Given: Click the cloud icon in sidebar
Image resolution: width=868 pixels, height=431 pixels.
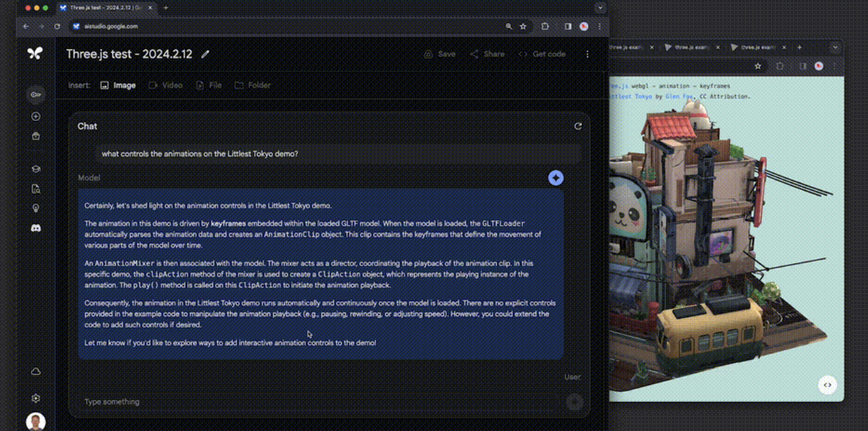Looking at the screenshot, I should pos(36,372).
